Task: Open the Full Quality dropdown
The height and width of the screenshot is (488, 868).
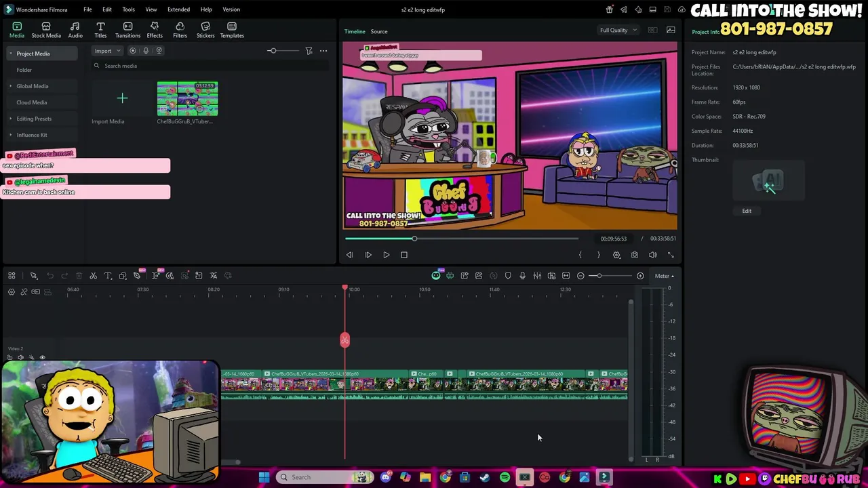Action: (x=618, y=30)
